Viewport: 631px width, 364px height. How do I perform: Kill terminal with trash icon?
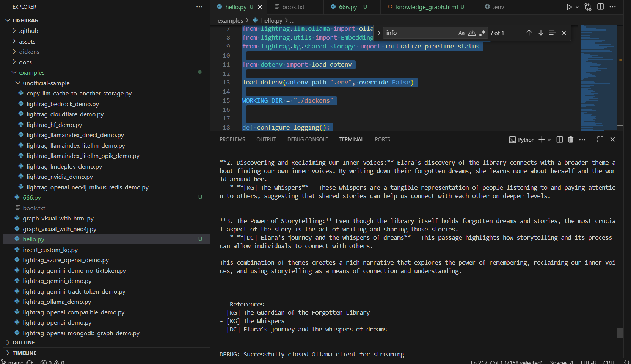pyautogui.click(x=571, y=140)
